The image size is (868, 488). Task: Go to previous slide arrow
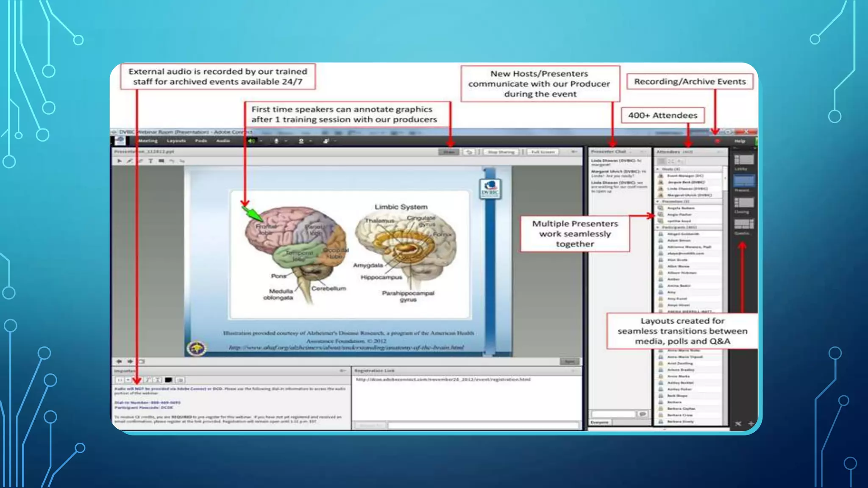coord(119,361)
